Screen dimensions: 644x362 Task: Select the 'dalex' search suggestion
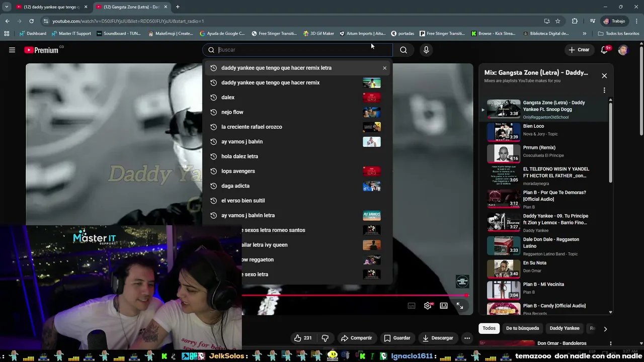coord(297,98)
